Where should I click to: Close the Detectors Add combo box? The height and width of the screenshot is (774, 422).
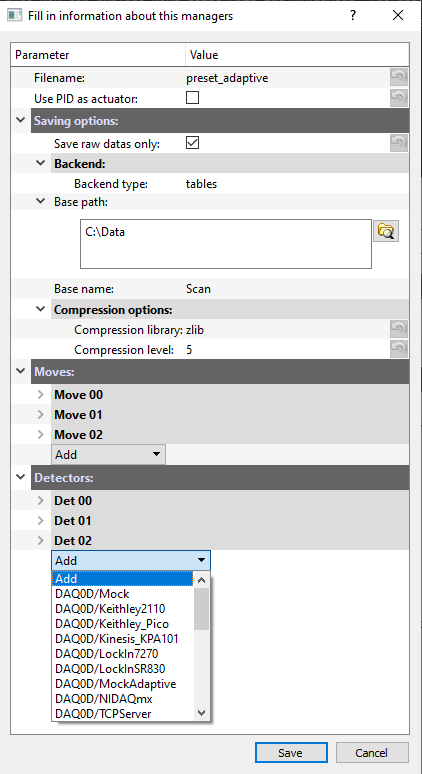click(131, 560)
